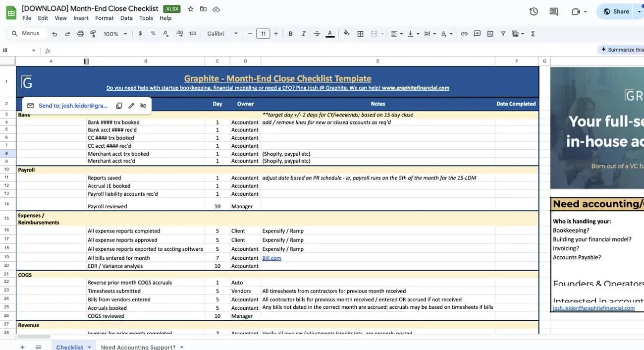Search the Menus box
The width and height of the screenshot is (644, 350).
(x=26, y=33)
